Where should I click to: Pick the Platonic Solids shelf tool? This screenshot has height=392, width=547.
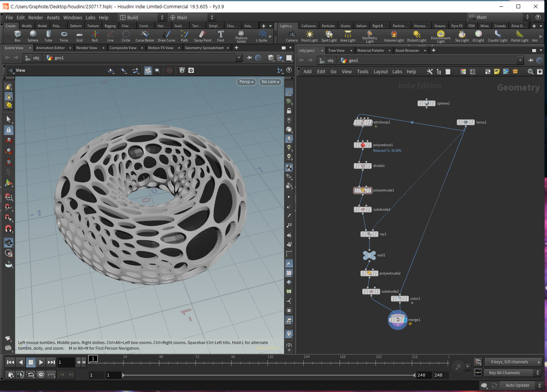[241, 37]
